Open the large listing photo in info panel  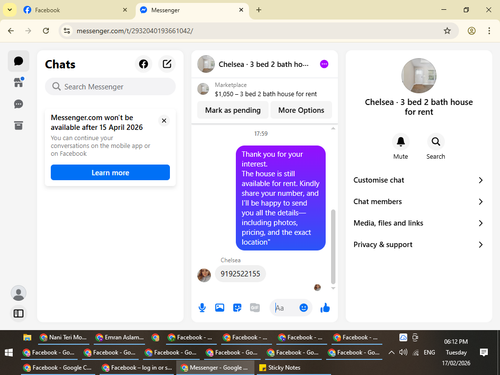[419, 76]
